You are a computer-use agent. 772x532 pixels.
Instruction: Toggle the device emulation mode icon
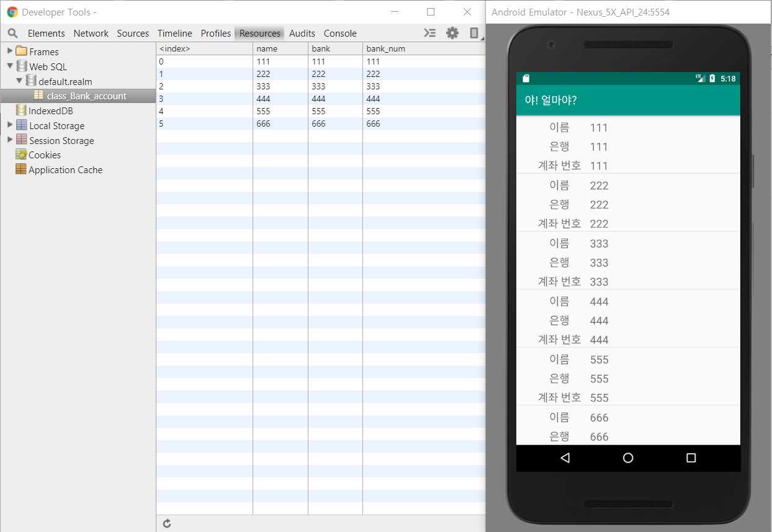[473, 33]
